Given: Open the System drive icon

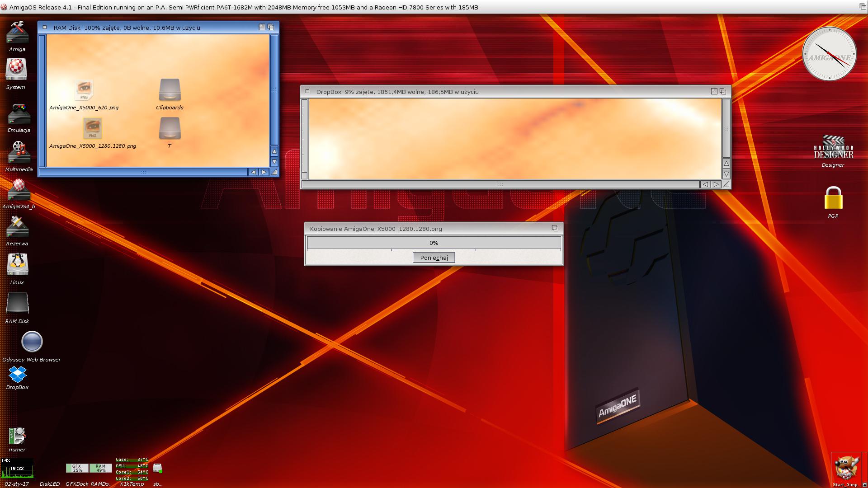Looking at the screenshot, I should (x=16, y=70).
